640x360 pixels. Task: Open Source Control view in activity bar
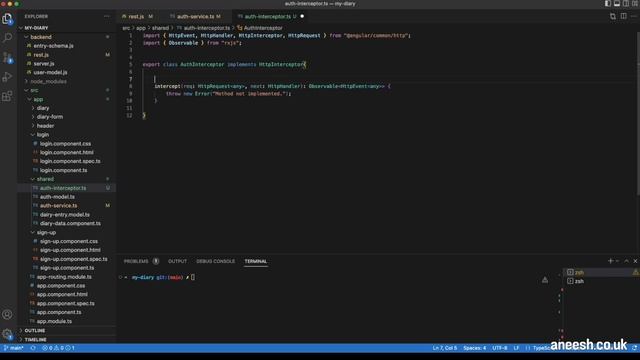[x=7, y=58]
